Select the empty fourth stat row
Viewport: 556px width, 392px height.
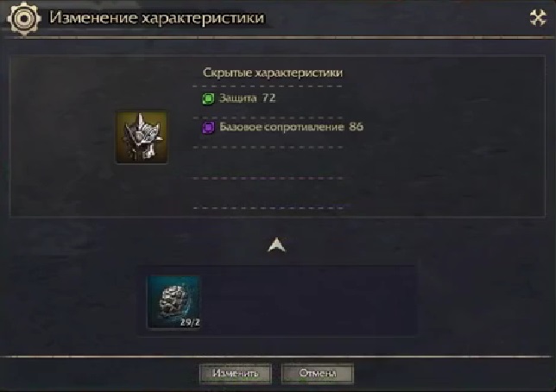268,193
